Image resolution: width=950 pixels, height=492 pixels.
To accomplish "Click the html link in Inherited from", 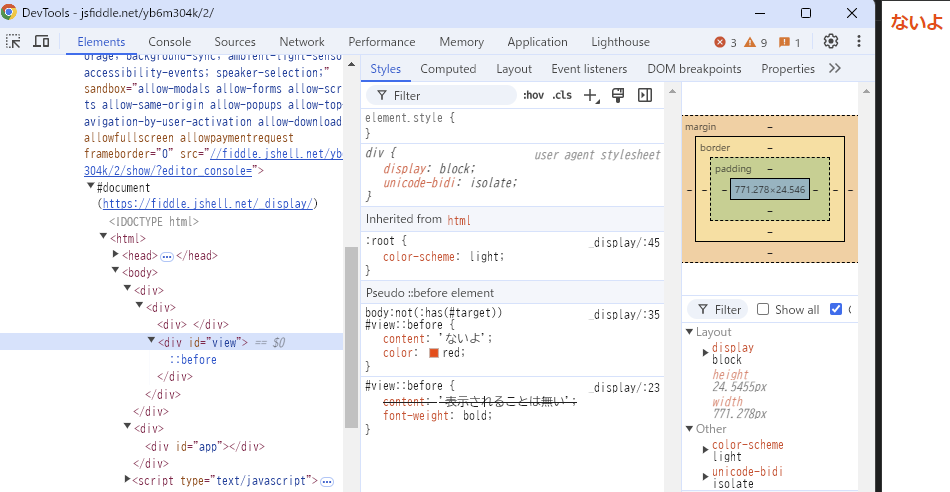I will (x=459, y=220).
